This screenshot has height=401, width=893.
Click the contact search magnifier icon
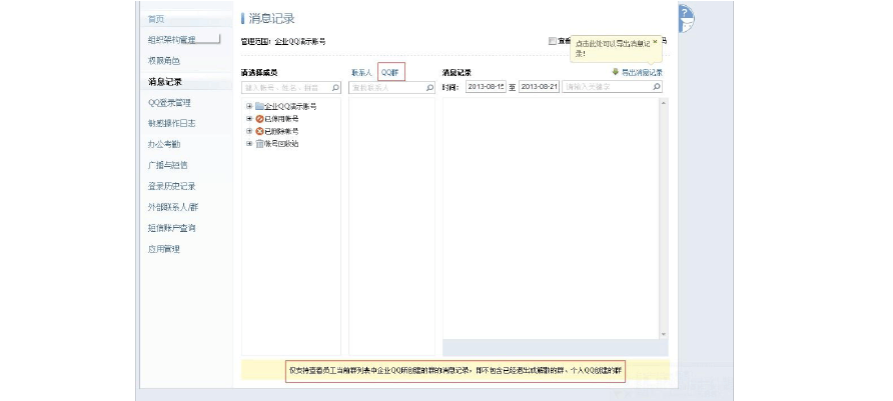point(430,88)
